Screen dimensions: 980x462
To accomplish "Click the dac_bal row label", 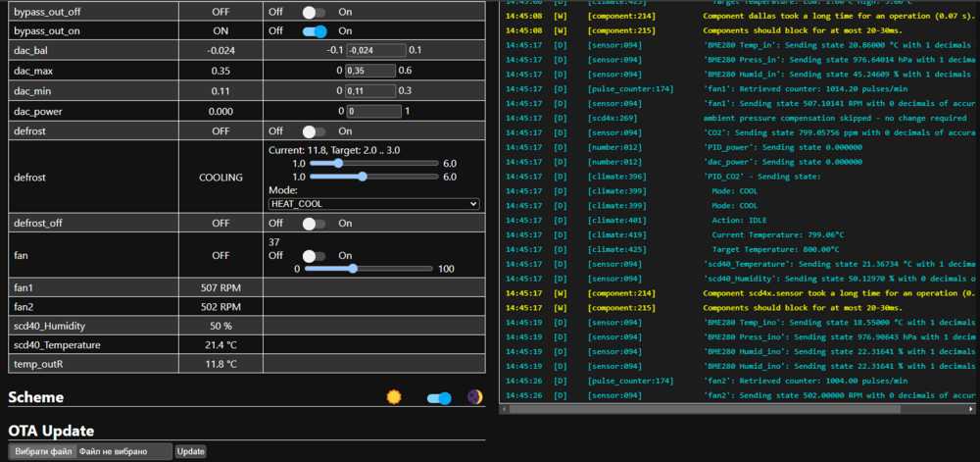I will (x=30, y=51).
